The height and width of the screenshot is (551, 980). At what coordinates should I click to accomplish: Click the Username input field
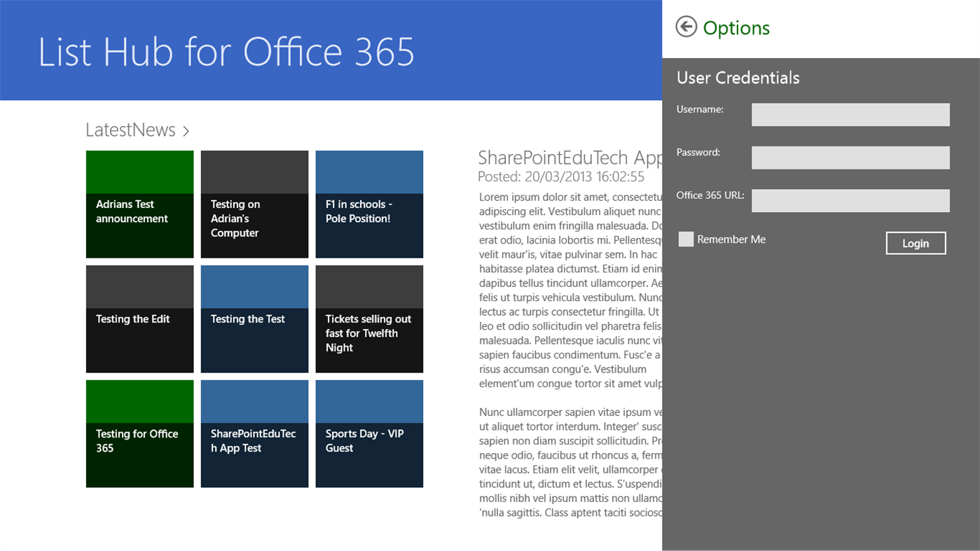(x=850, y=114)
